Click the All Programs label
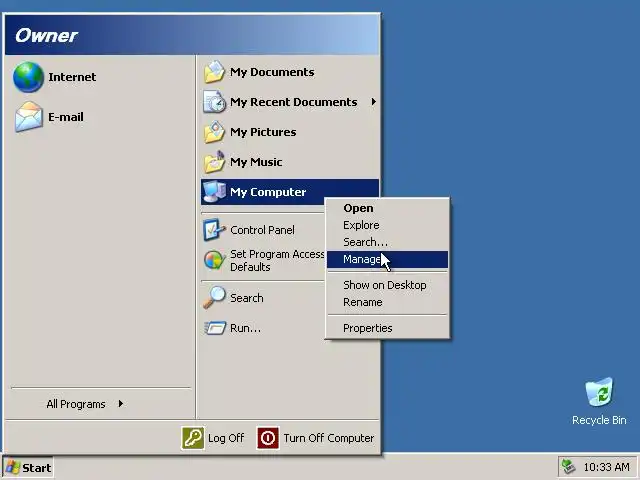Viewport: 640px width, 480px height. pos(76,404)
